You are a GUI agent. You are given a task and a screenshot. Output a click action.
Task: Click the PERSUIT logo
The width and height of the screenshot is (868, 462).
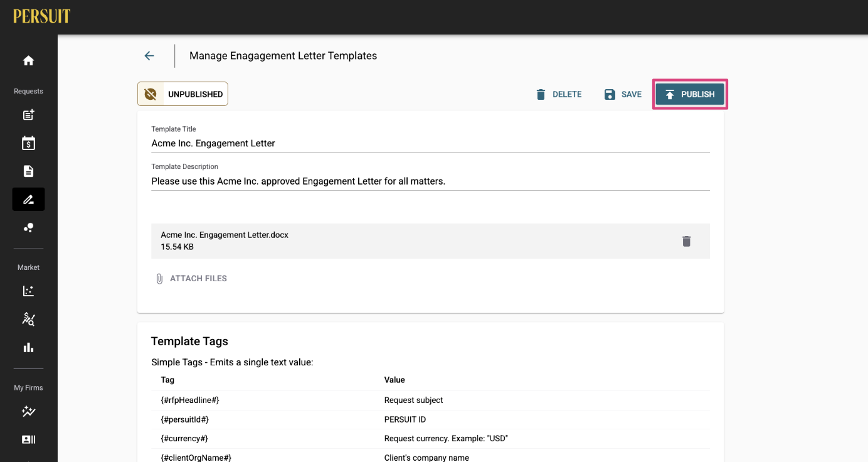(x=41, y=16)
